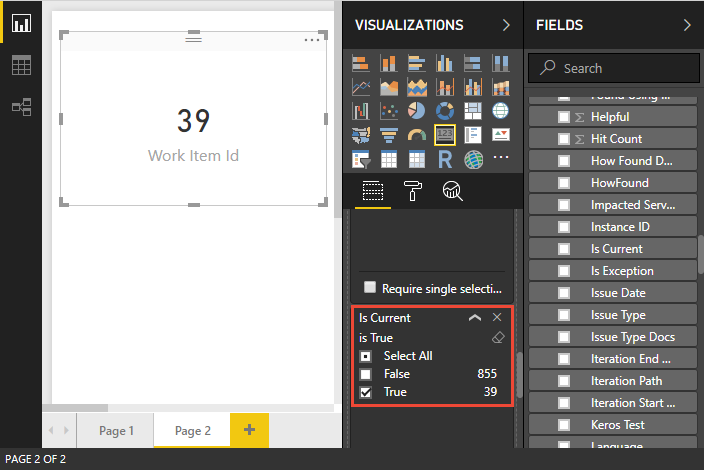Open the Format paint roller pane
The height and width of the screenshot is (470, 704).
coord(413,191)
